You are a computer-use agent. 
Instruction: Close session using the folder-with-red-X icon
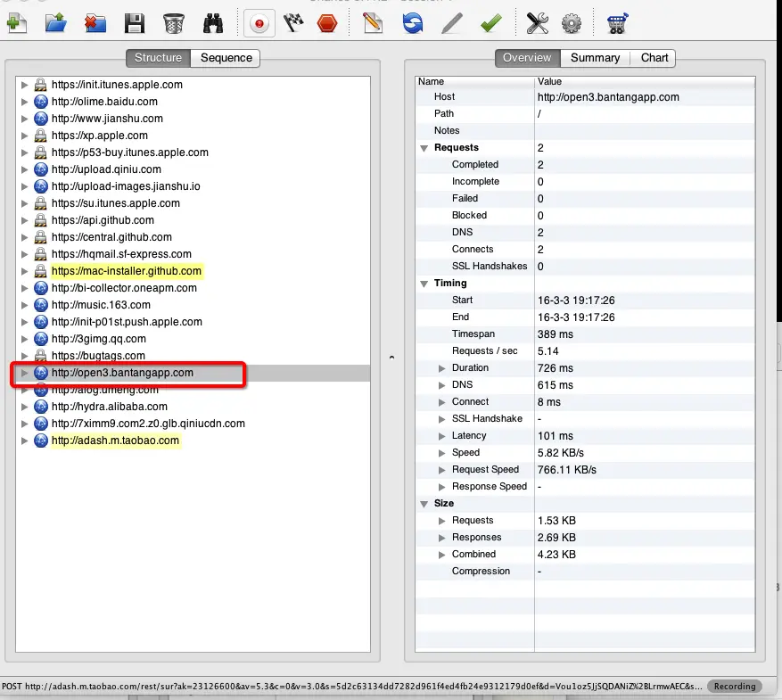[95, 23]
